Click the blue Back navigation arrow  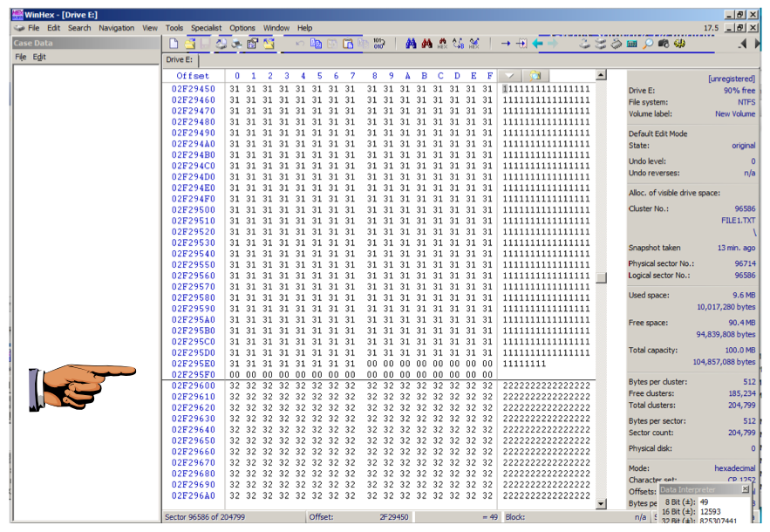tap(537, 43)
